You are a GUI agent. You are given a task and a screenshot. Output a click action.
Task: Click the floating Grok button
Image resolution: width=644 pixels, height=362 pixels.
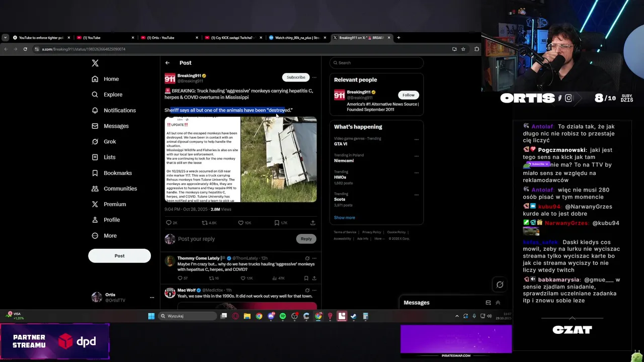tap(500, 285)
